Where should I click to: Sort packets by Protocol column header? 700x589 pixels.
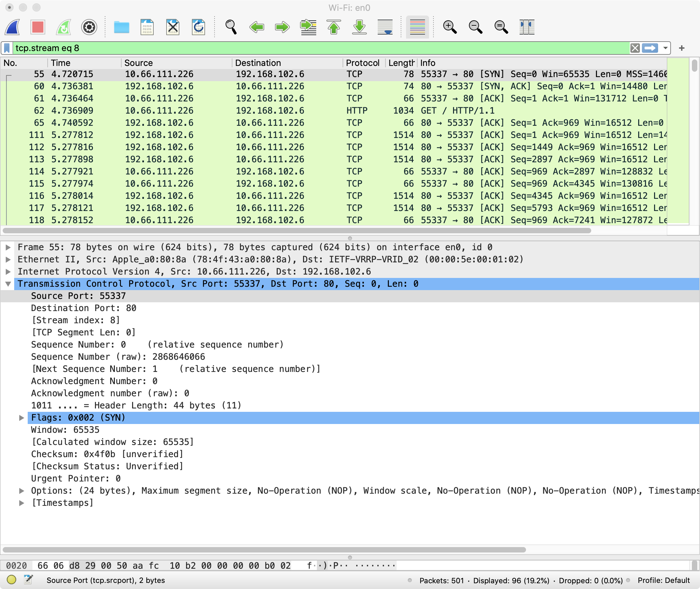click(362, 63)
